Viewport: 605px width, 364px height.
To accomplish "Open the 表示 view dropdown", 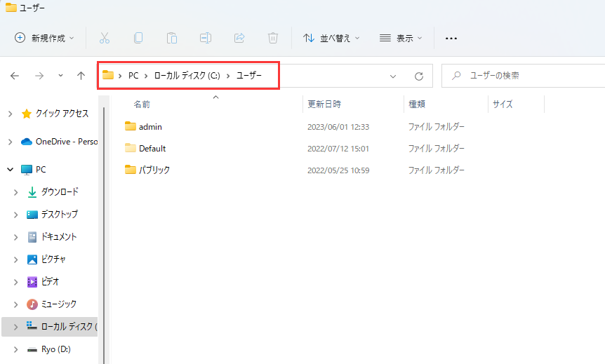I will click(401, 38).
